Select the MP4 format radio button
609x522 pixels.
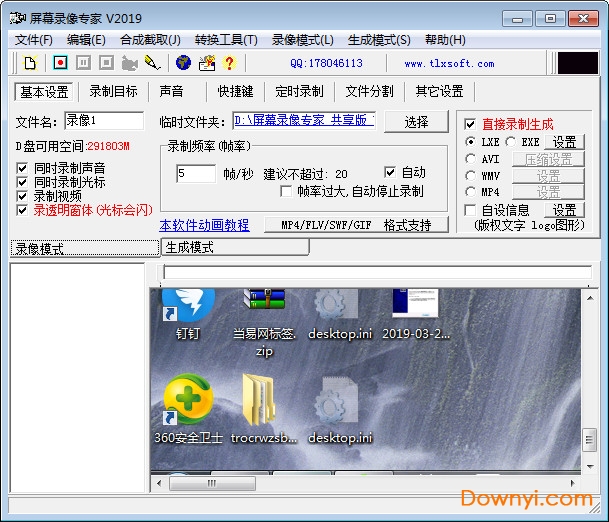point(470,192)
